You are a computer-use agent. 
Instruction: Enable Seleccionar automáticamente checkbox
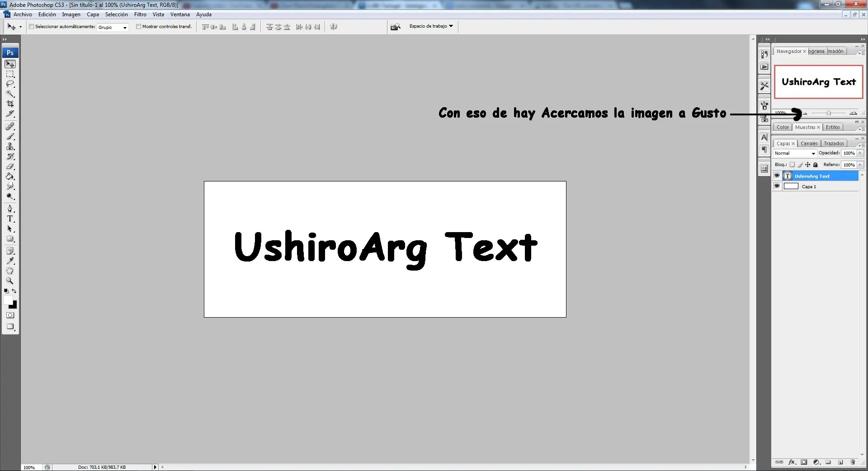pyautogui.click(x=31, y=27)
